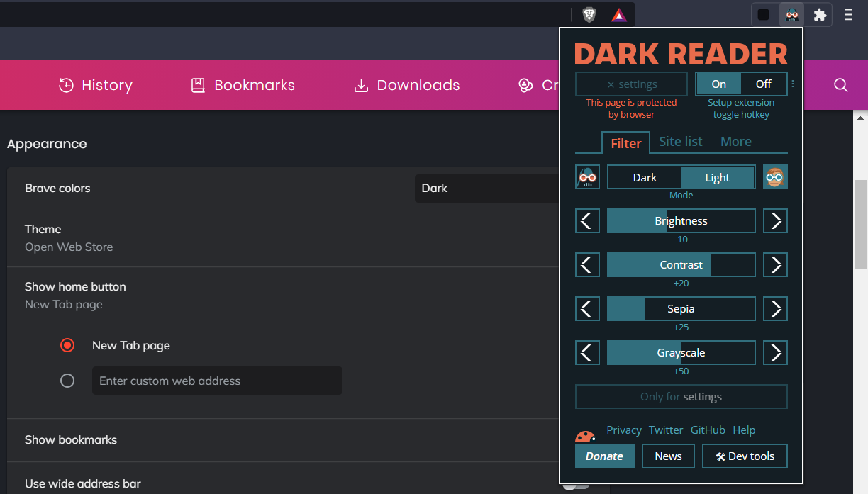
Task: Select Dark mode in Dark Reader
Action: pyautogui.click(x=645, y=177)
